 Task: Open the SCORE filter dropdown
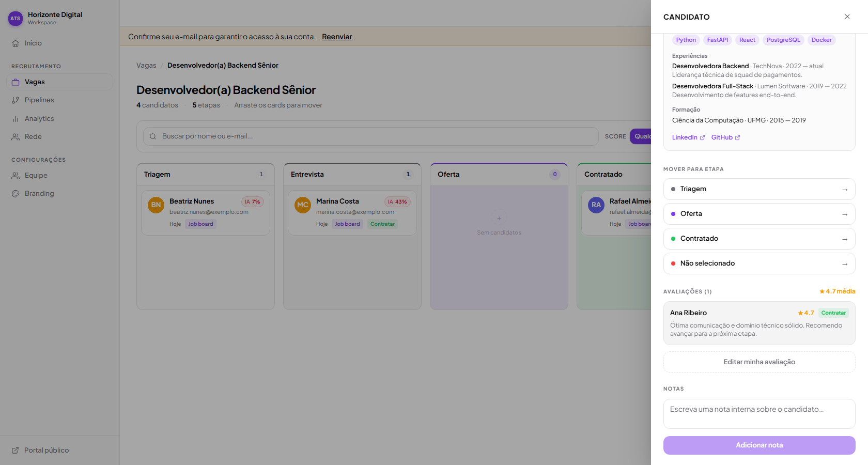[640, 136]
